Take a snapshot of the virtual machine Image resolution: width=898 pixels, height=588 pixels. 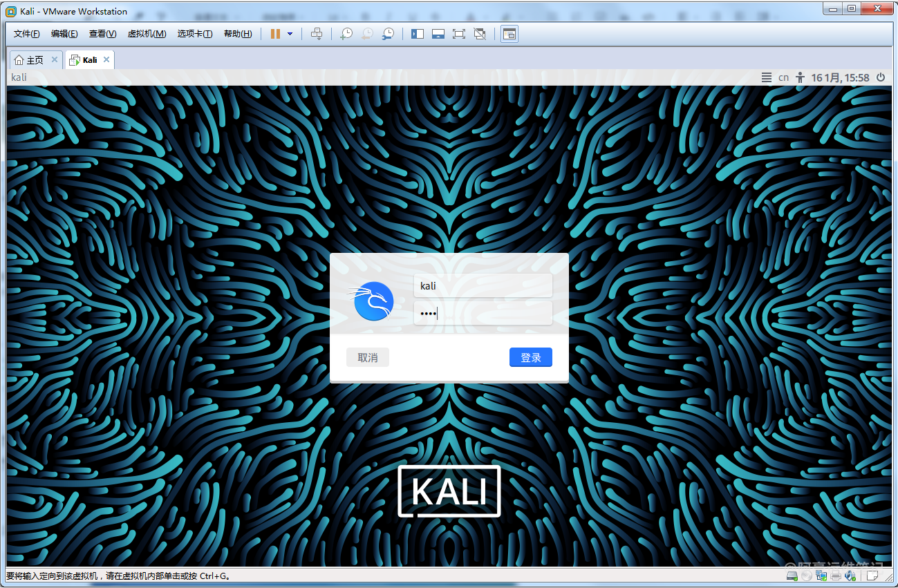[x=346, y=34]
